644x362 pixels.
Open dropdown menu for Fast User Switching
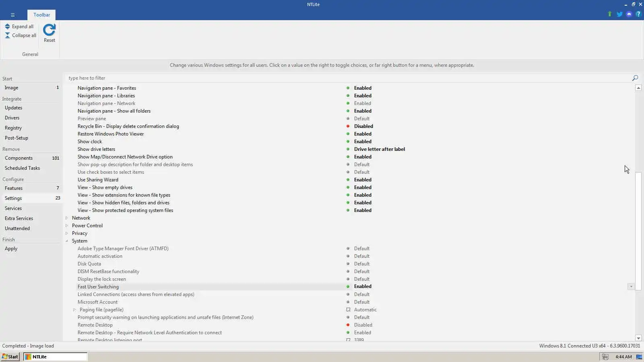(631, 287)
